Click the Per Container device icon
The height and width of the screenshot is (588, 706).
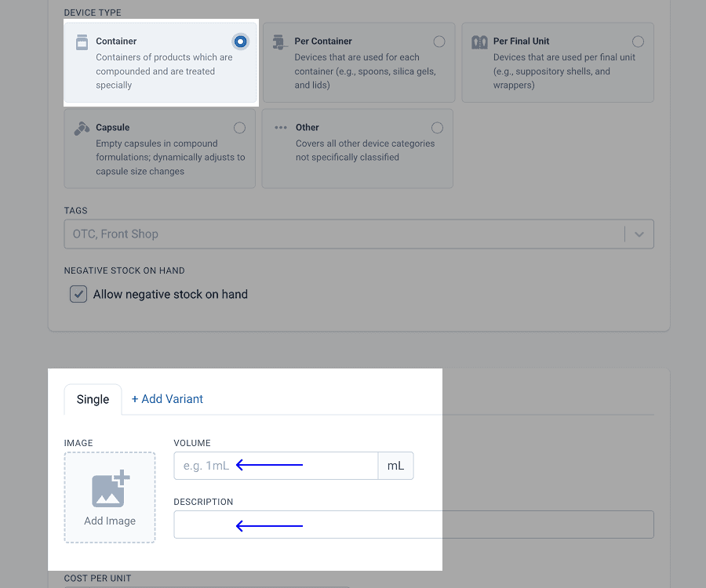click(x=280, y=42)
